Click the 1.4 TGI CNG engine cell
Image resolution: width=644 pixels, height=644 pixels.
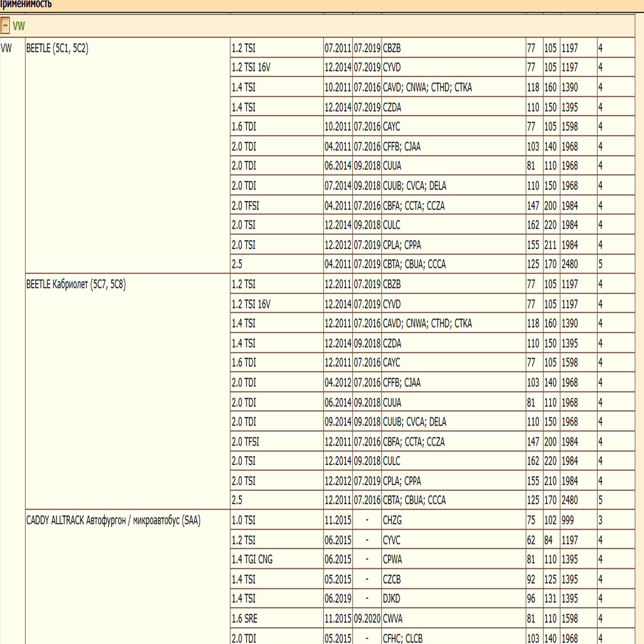tap(252, 559)
